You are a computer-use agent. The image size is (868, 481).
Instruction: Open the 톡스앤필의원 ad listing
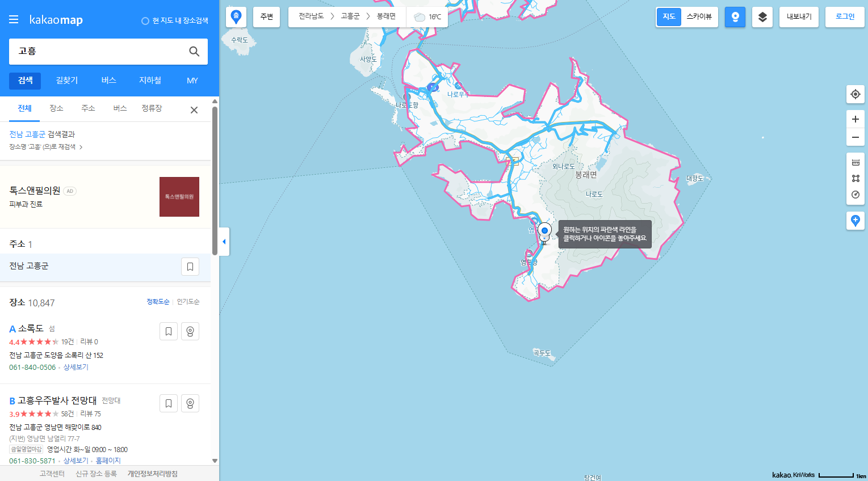click(35, 191)
